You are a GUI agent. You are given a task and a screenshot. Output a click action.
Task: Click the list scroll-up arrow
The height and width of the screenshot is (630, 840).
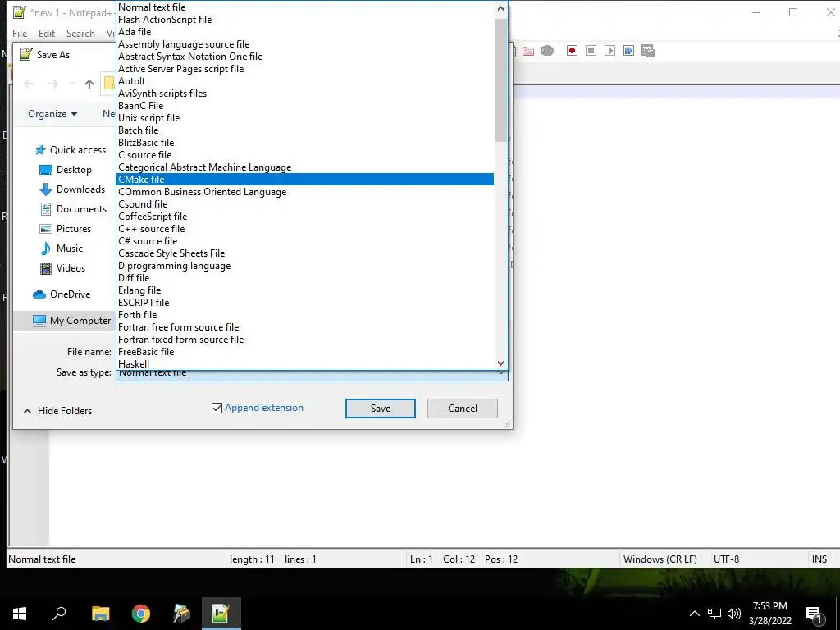point(500,8)
